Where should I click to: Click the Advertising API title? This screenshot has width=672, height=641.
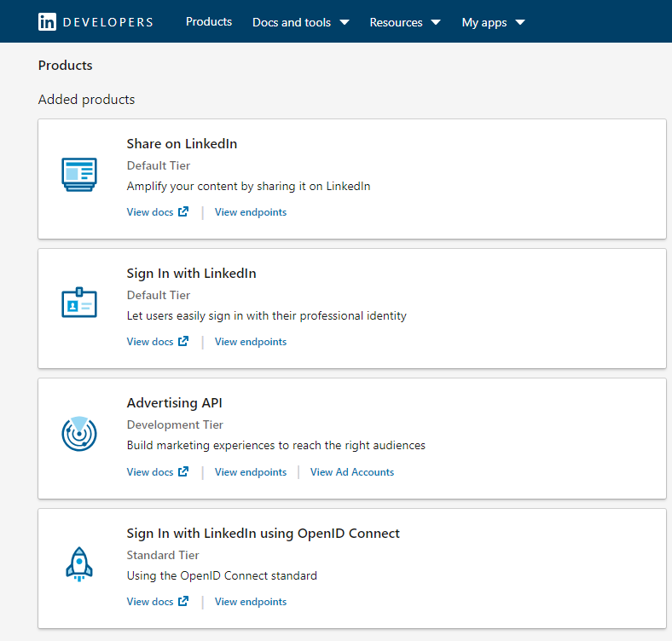pos(175,403)
